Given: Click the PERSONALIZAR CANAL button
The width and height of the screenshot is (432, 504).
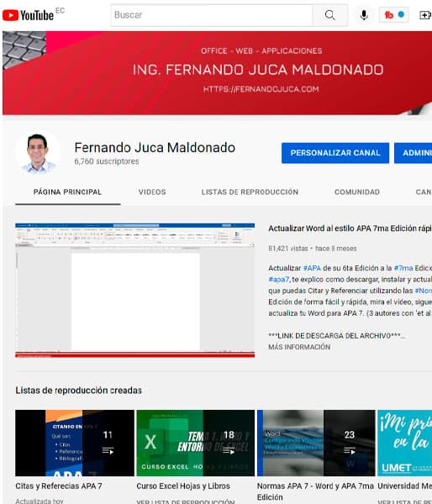Looking at the screenshot, I should click(335, 153).
